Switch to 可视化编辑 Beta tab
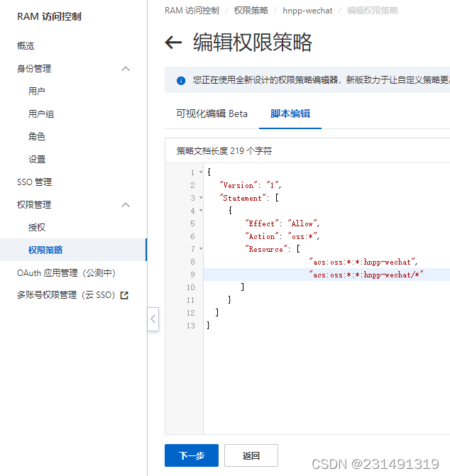450x476 pixels. 212,114
